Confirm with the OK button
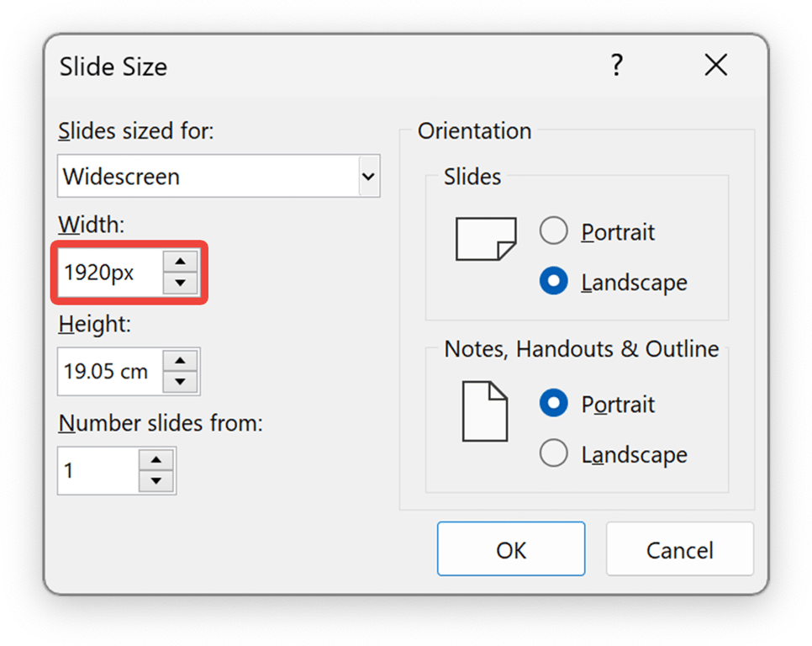 pyautogui.click(x=510, y=550)
